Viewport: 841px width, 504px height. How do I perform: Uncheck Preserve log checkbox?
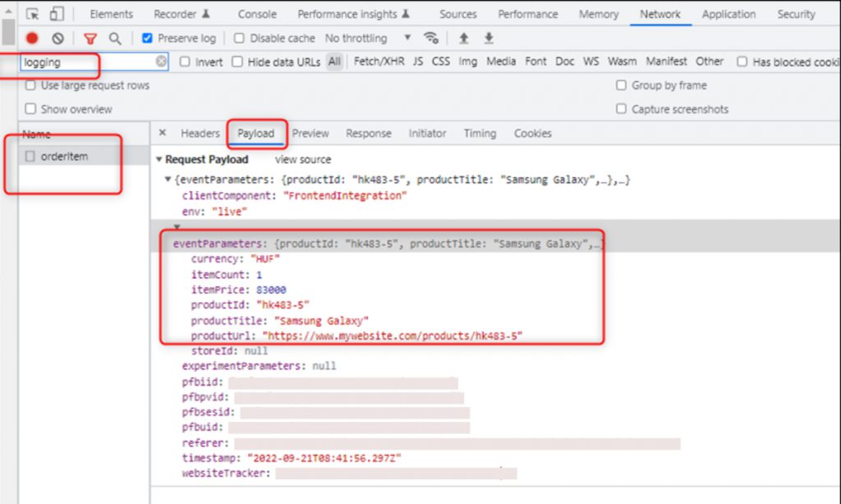(x=147, y=38)
